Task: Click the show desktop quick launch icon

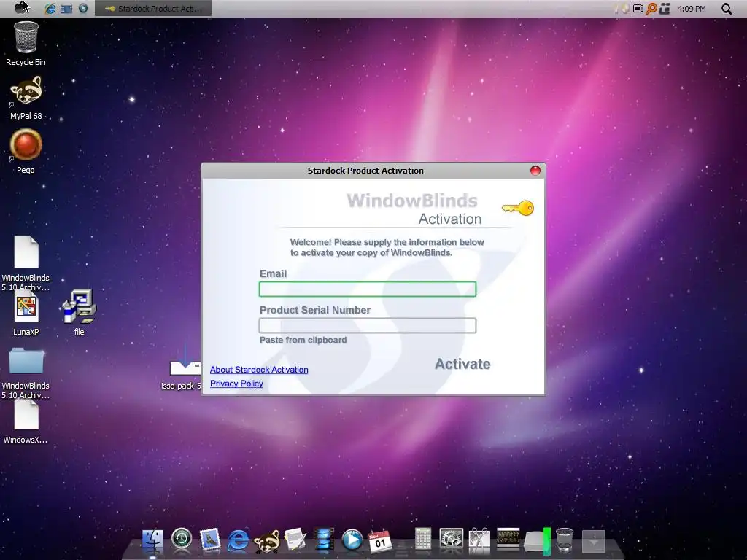Action: pyautogui.click(x=66, y=9)
